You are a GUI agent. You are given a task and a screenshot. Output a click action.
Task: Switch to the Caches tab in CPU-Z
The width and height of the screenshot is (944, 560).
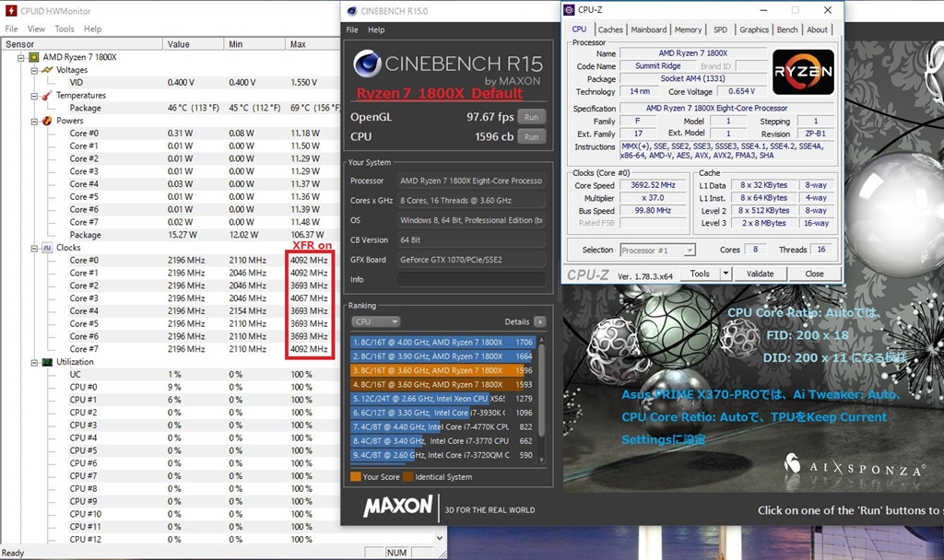[x=610, y=29]
